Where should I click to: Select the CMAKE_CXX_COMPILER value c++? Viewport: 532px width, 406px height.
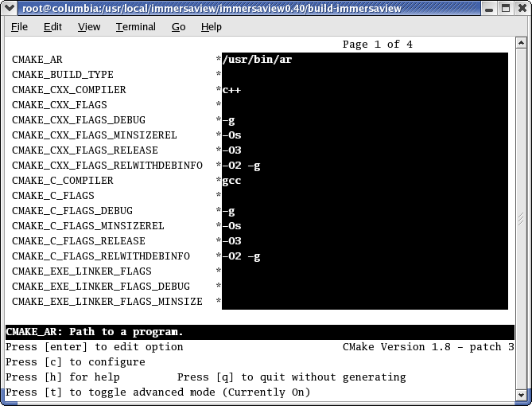231,90
